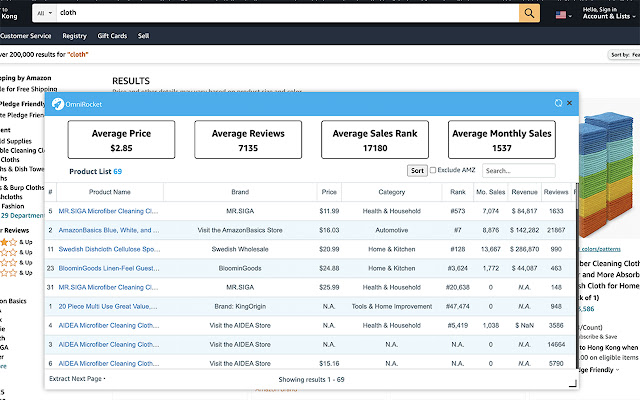Sort table by Category column header

pyautogui.click(x=391, y=192)
